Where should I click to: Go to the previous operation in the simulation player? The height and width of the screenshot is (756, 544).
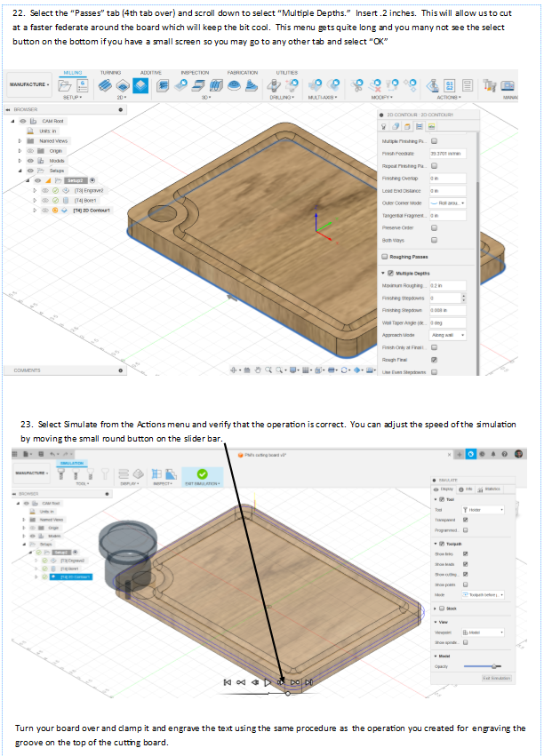241,682
